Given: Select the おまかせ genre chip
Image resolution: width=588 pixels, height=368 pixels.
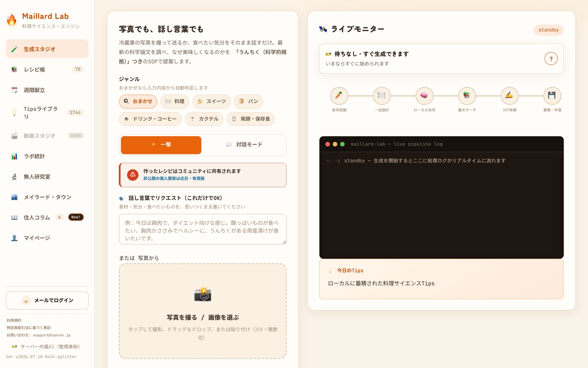Looking at the screenshot, I should click(138, 102).
